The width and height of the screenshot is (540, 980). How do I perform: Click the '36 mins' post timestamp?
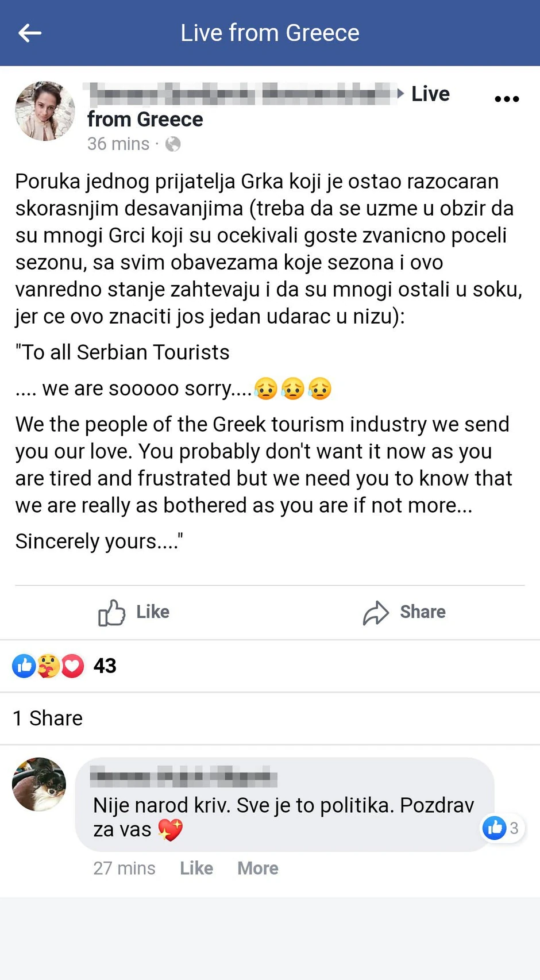tap(118, 144)
